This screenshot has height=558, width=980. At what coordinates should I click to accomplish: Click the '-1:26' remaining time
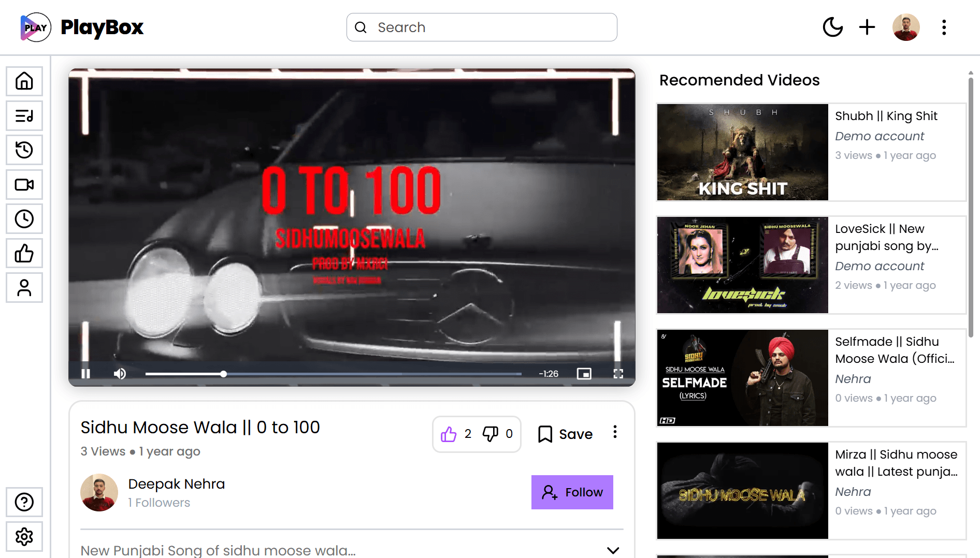point(549,374)
